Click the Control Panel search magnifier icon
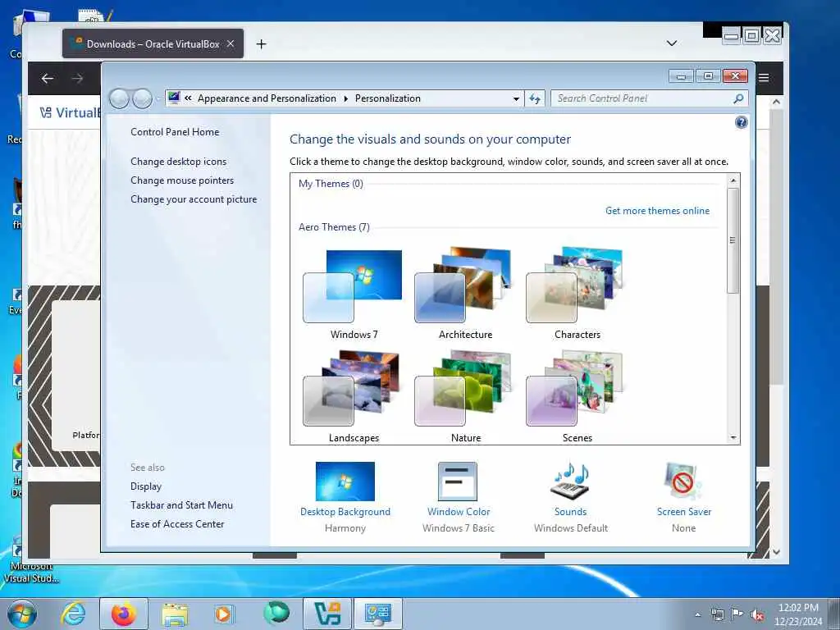This screenshot has width=840, height=630. 738,98
